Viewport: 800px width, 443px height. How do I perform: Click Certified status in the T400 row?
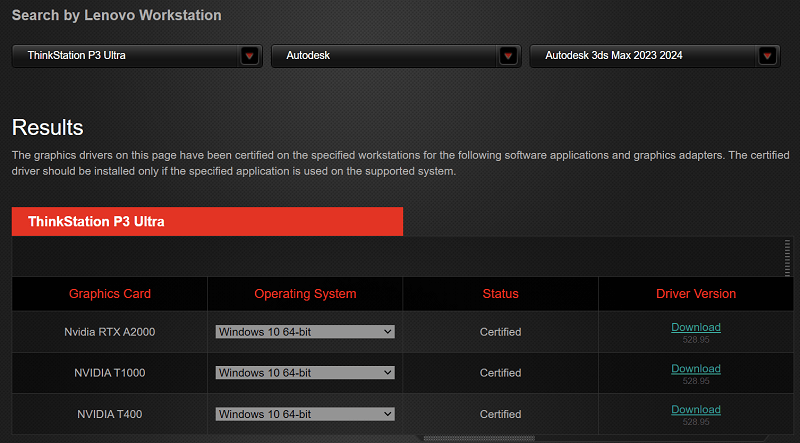(x=501, y=414)
